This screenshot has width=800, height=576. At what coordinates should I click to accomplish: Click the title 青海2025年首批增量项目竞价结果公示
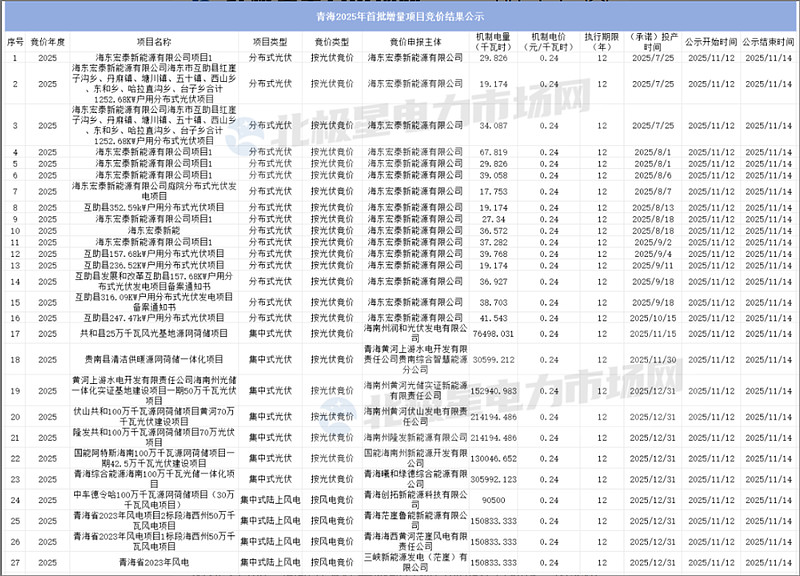(400, 17)
